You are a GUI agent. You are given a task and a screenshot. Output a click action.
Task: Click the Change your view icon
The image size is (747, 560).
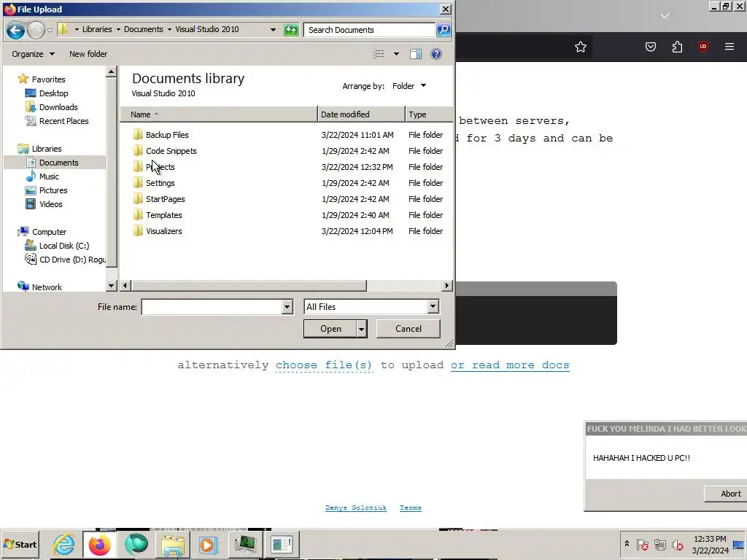pyautogui.click(x=379, y=54)
